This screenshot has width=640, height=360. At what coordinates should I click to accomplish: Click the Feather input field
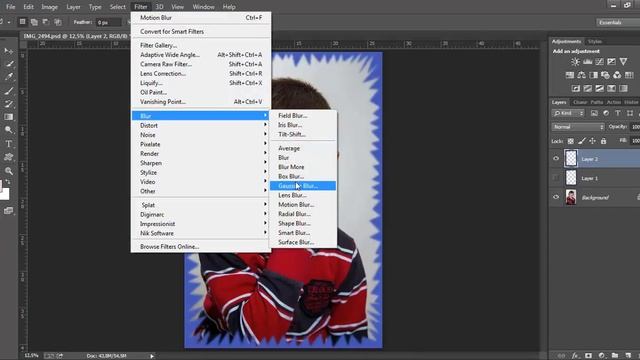pyautogui.click(x=108, y=22)
